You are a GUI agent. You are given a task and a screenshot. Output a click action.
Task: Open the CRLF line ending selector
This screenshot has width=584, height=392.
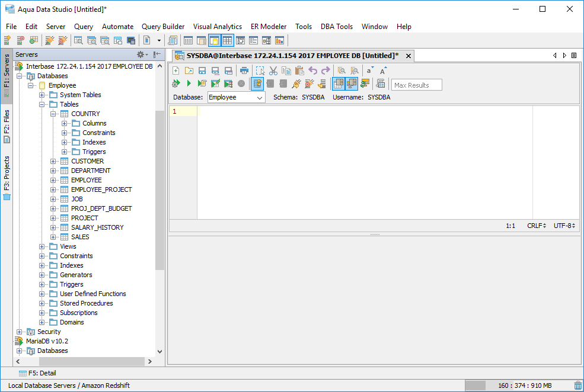537,226
